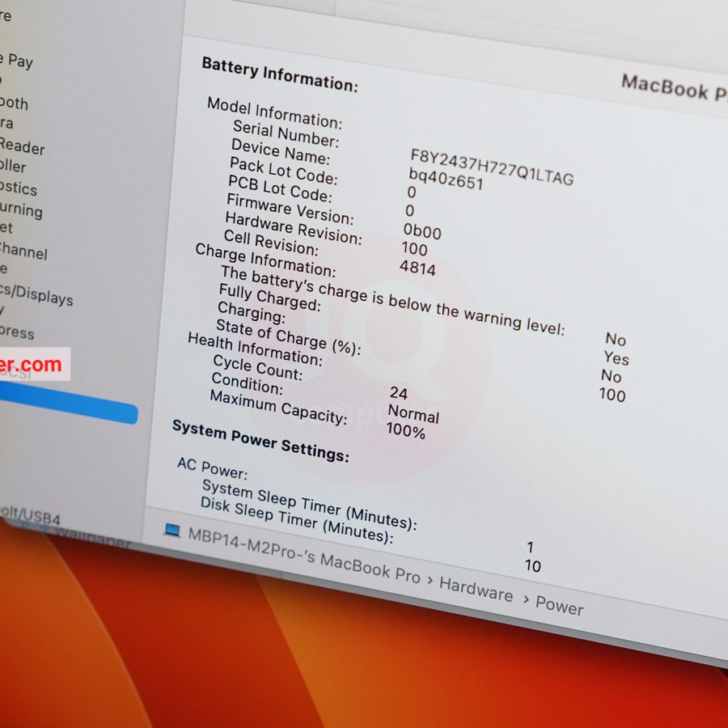Click the "Pack Lot Code:" label
The width and height of the screenshot is (728, 728).
click(284, 171)
